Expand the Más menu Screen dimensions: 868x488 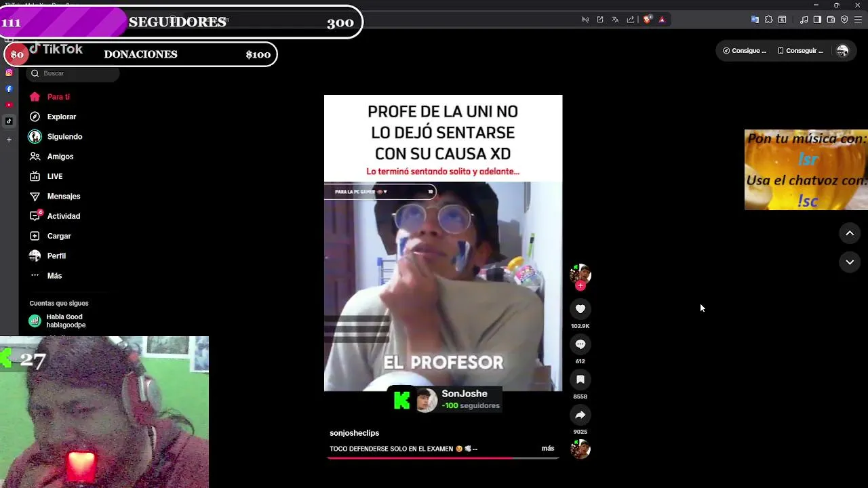54,276
